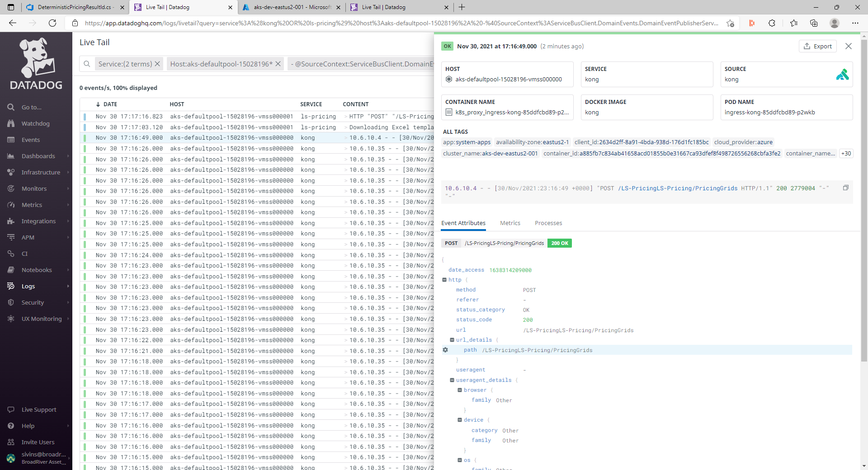
Task: Go back with the browser back arrow
Action: (13, 23)
